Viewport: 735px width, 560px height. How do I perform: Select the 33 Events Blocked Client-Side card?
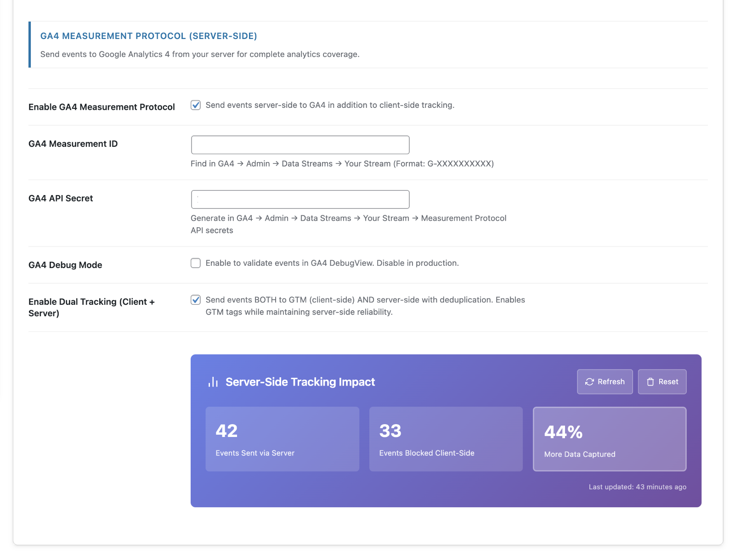pyautogui.click(x=446, y=438)
